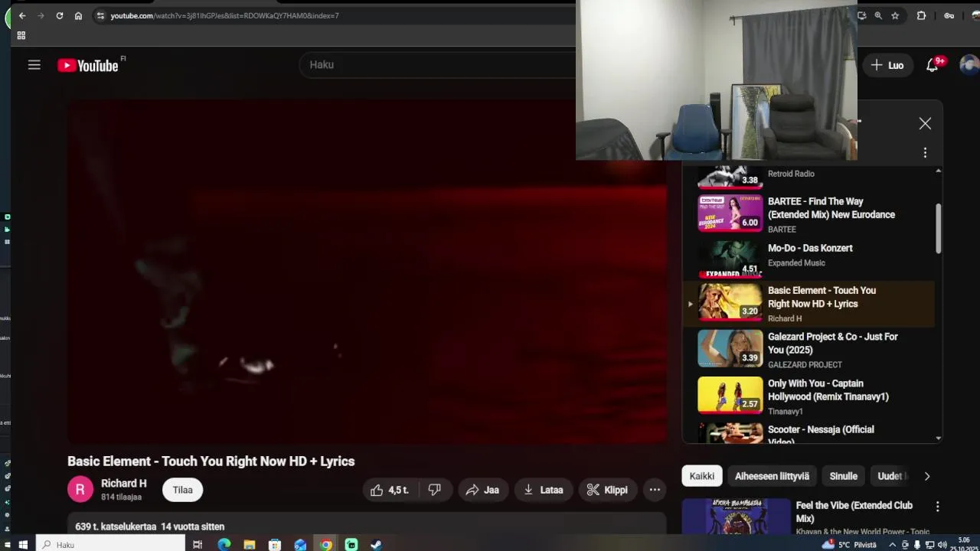
Task: Click the video player area
Action: pos(367,272)
